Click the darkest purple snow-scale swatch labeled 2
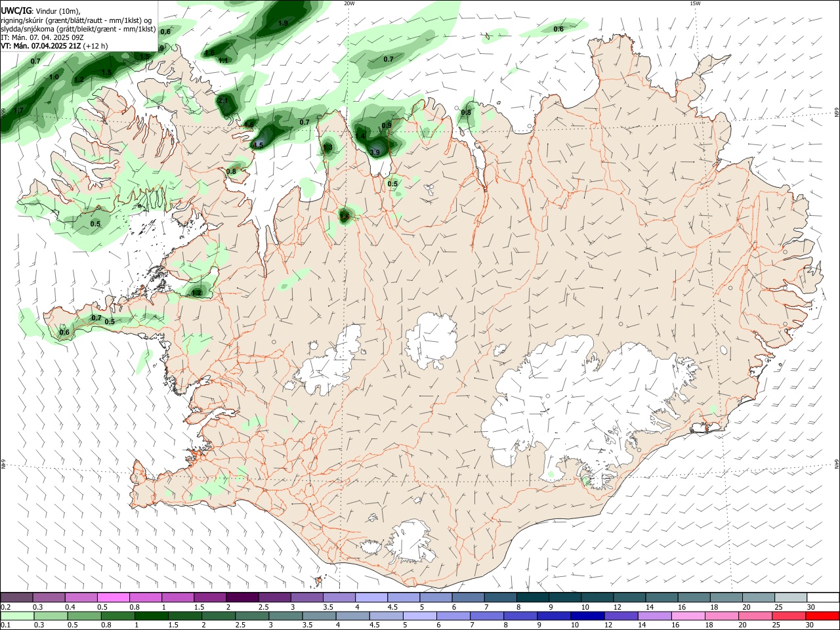 tap(241, 598)
